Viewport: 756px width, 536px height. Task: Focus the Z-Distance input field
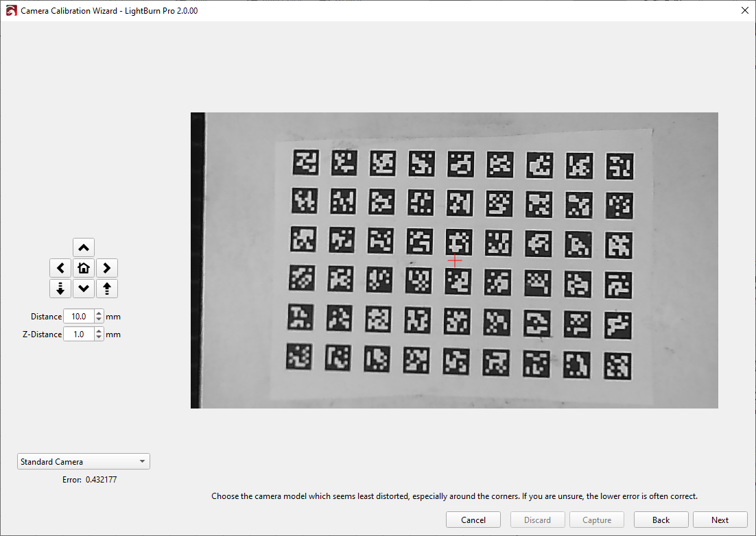[78, 334]
